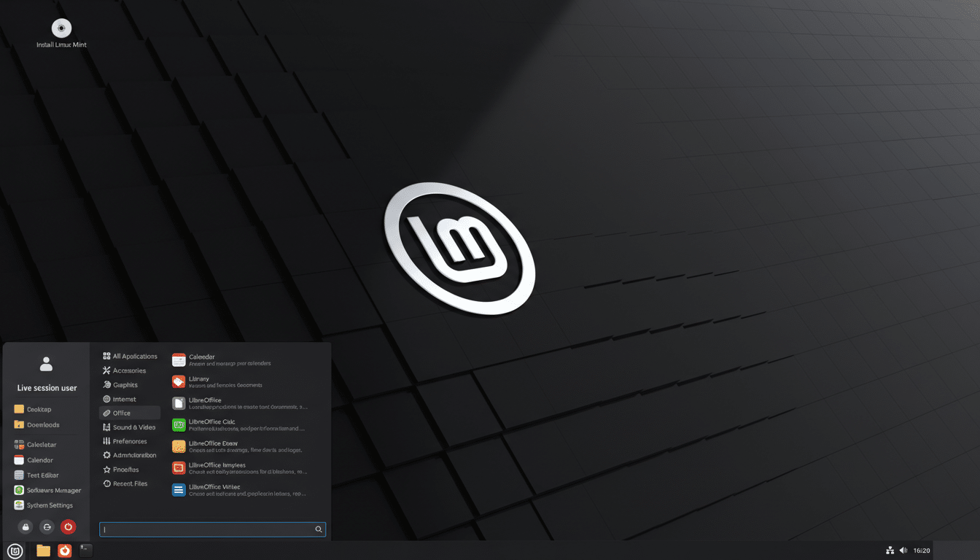This screenshot has width=980, height=560.
Task: Click the logout icon
Action: pos(46,526)
